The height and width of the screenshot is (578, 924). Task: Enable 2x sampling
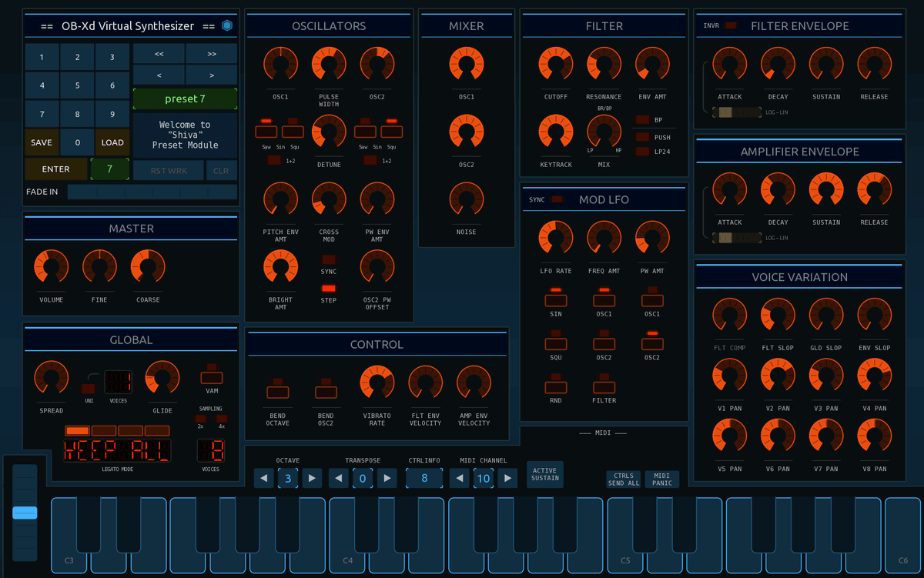(x=200, y=419)
